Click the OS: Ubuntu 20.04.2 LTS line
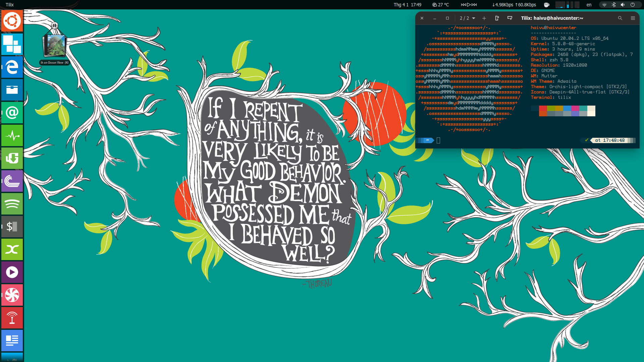The width and height of the screenshot is (644, 362). pos(570,39)
